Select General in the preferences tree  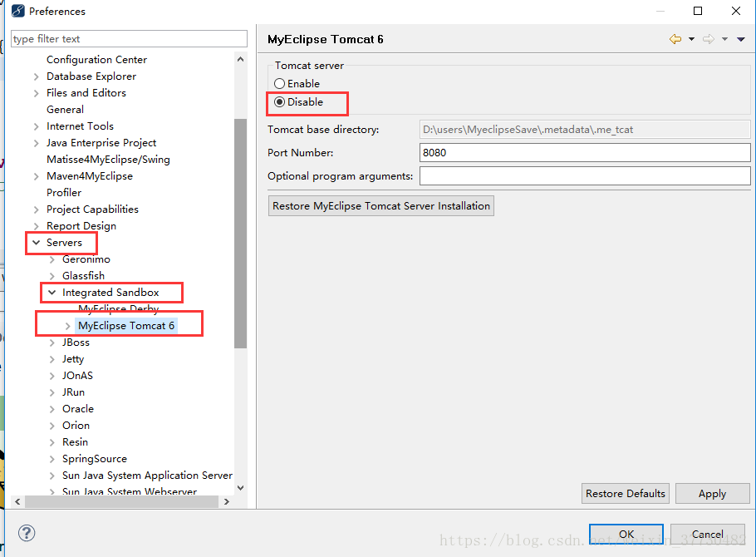click(65, 110)
